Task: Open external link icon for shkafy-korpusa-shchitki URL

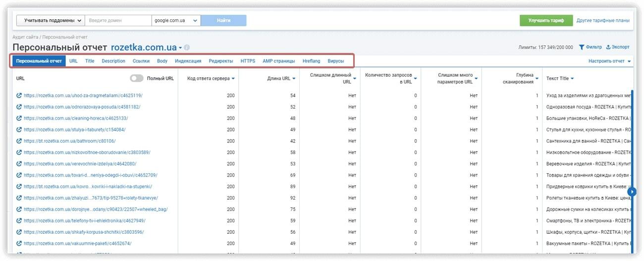Action: (19, 232)
